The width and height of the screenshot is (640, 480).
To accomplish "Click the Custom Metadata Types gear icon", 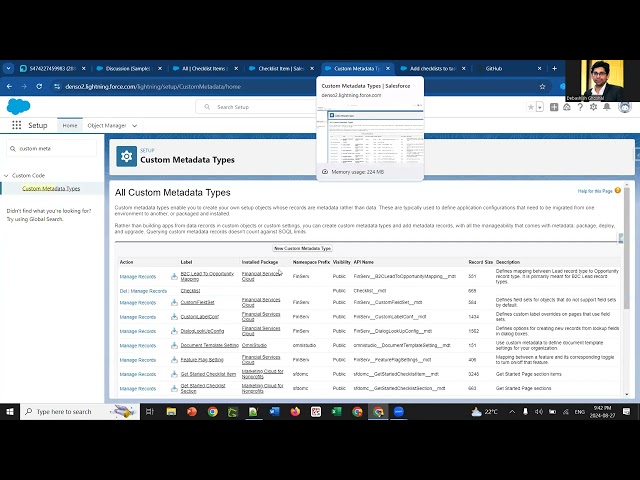I will pyautogui.click(x=127, y=157).
